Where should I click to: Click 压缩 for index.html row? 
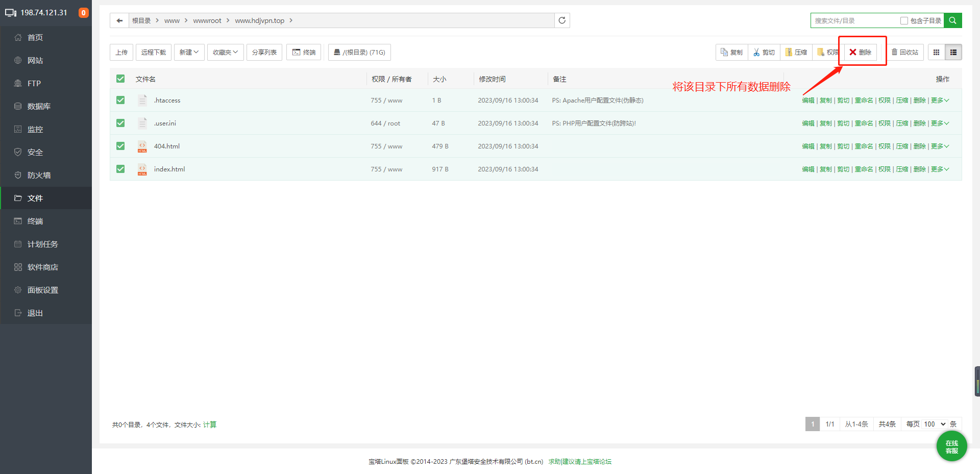[x=902, y=169]
